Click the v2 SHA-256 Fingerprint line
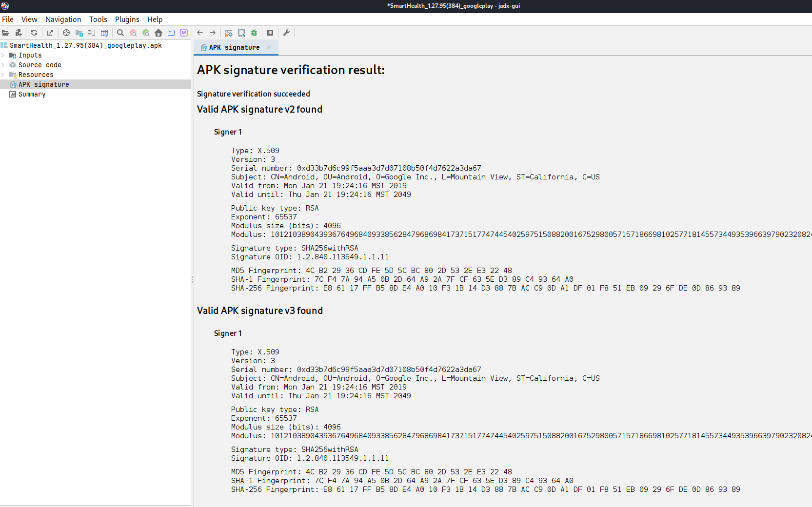812x507 pixels. tap(486, 288)
